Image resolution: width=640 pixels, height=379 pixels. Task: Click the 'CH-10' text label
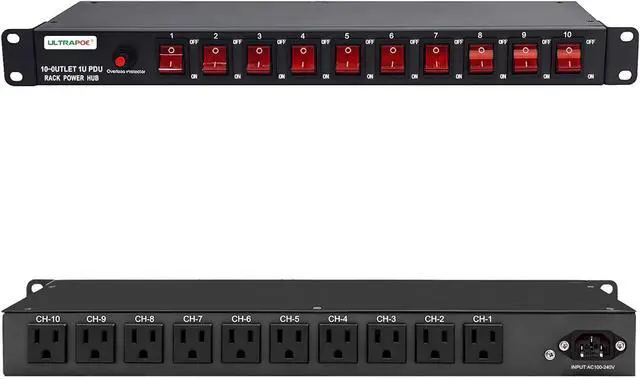pyautogui.click(x=47, y=319)
